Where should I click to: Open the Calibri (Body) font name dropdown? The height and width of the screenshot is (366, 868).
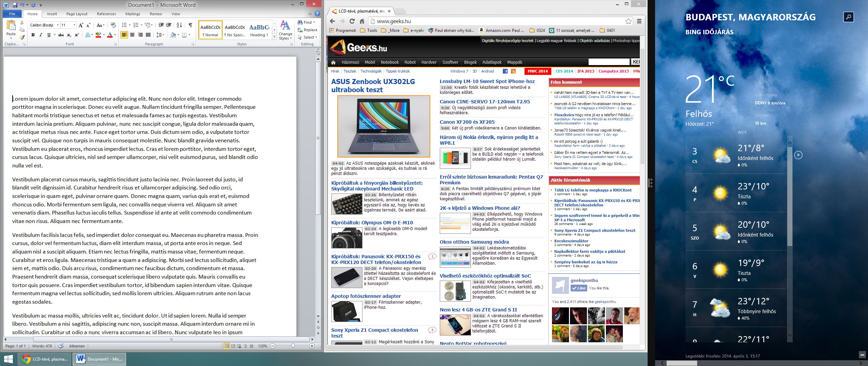click(58, 25)
